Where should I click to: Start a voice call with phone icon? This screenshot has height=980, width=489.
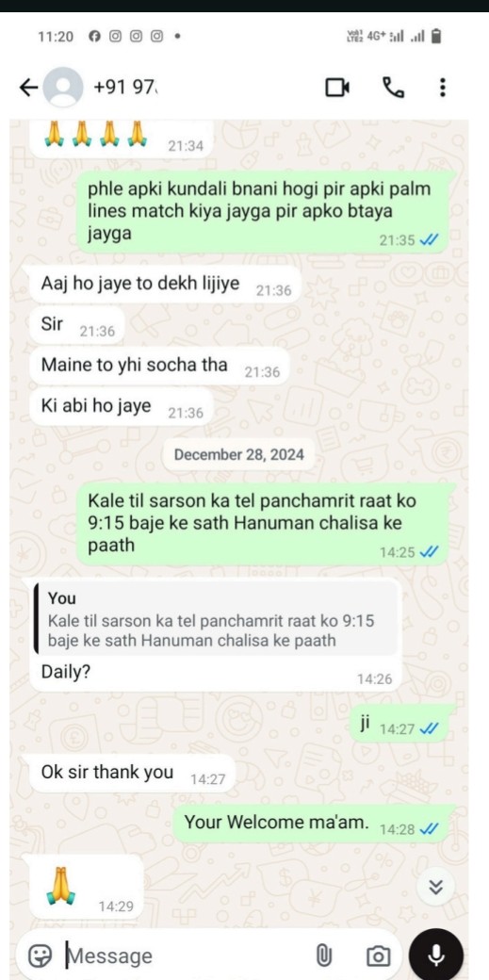pyautogui.click(x=393, y=89)
